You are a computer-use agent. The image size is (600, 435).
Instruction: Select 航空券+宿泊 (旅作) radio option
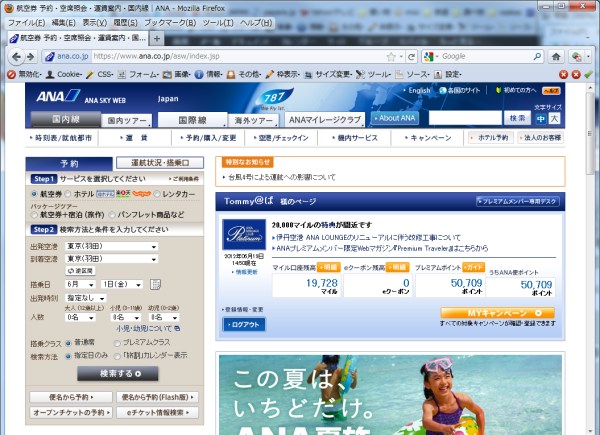(x=34, y=215)
